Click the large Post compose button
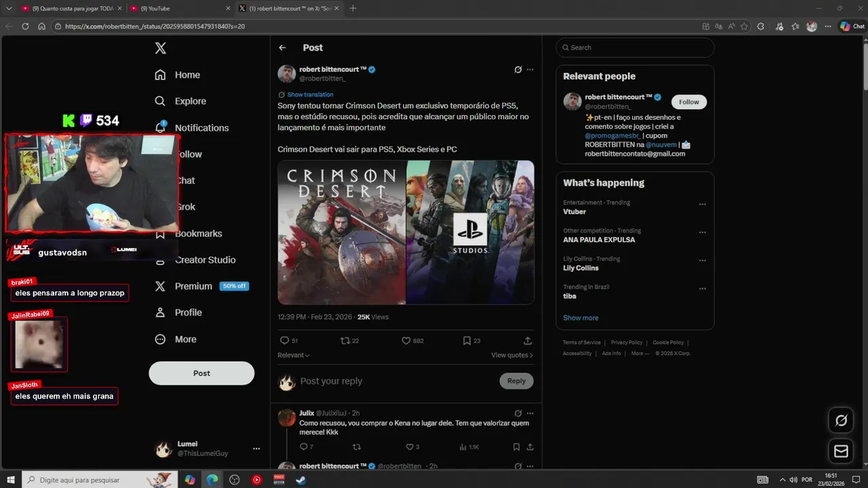Screen dimensions: 868x488 click(x=201, y=373)
